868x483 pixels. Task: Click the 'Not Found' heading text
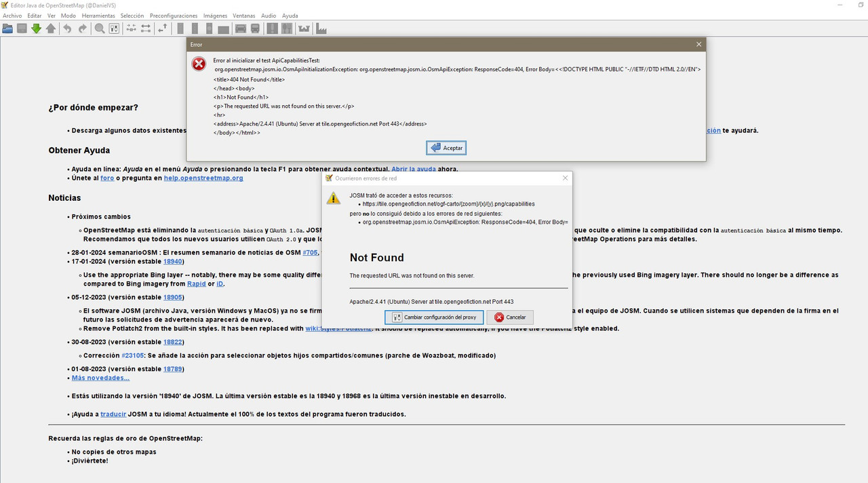point(376,258)
